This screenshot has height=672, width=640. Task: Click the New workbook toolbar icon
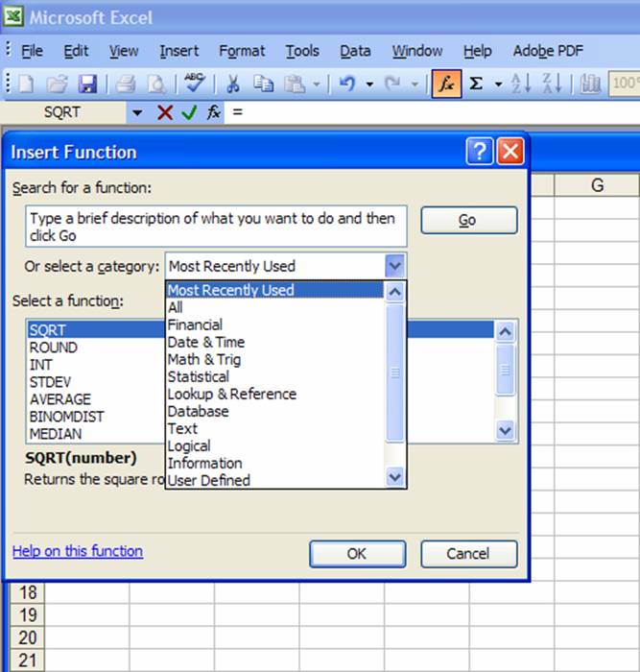tap(27, 84)
